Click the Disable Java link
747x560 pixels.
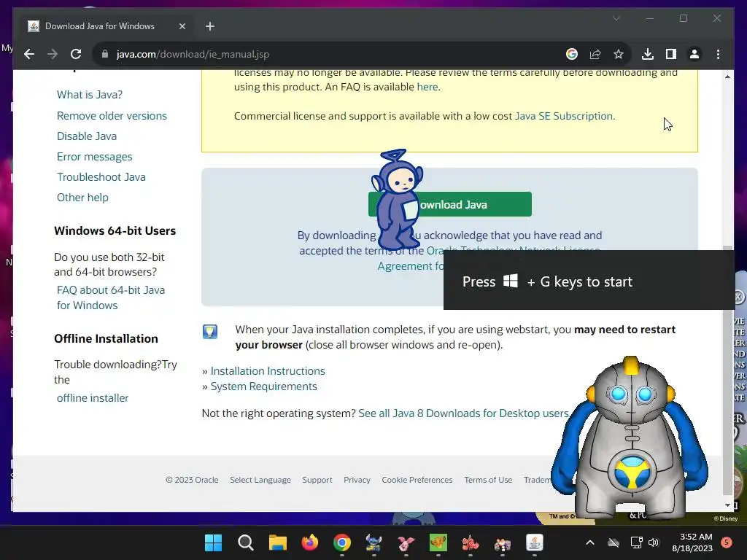87,136
